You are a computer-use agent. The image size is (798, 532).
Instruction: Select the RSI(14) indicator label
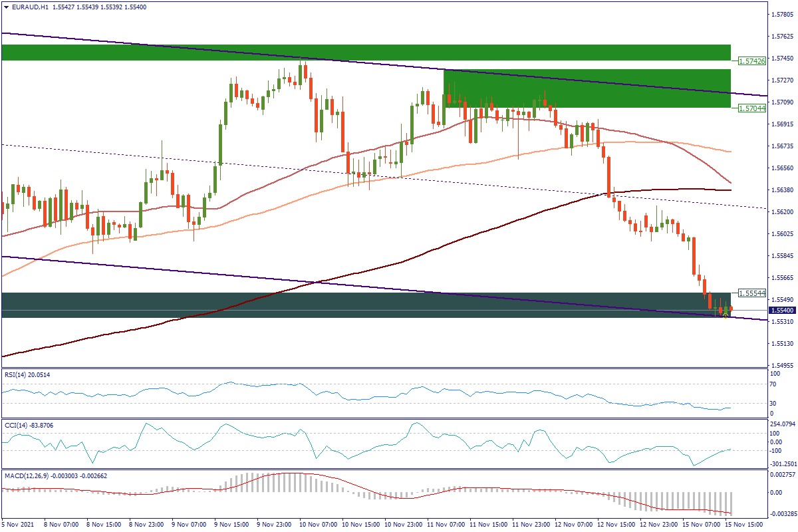tap(15, 375)
